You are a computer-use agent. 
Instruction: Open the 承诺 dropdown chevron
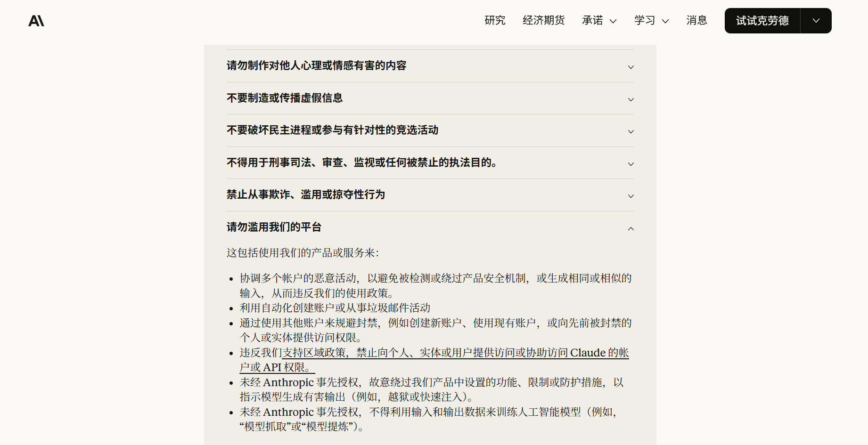614,21
